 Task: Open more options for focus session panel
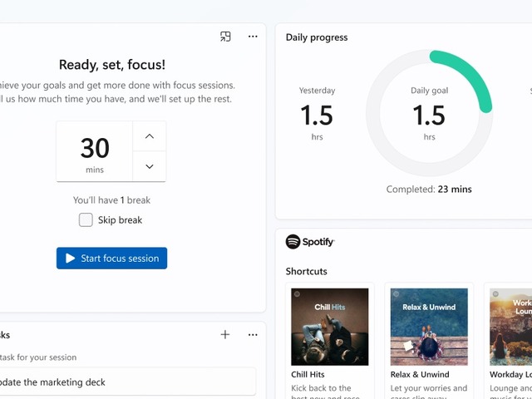point(253,37)
